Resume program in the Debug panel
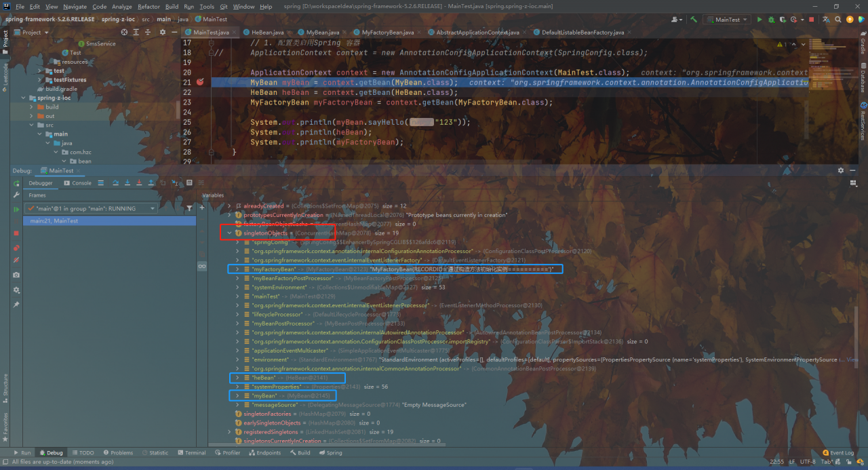 tap(16, 209)
